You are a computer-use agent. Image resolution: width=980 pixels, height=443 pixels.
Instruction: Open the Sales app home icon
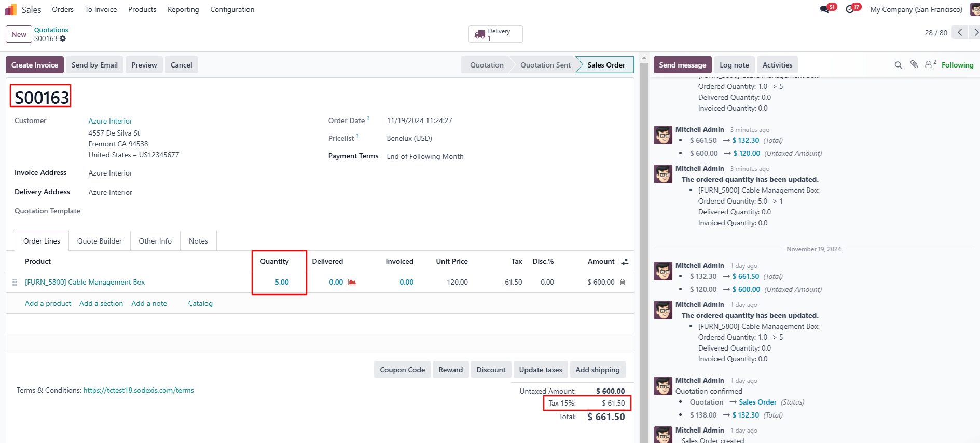click(x=11, y=9)
